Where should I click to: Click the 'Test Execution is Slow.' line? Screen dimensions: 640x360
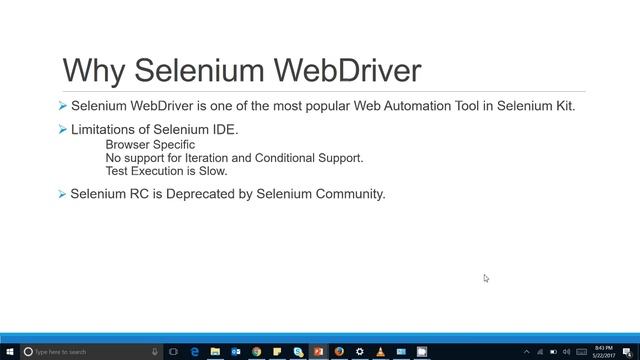pos(167,171)
